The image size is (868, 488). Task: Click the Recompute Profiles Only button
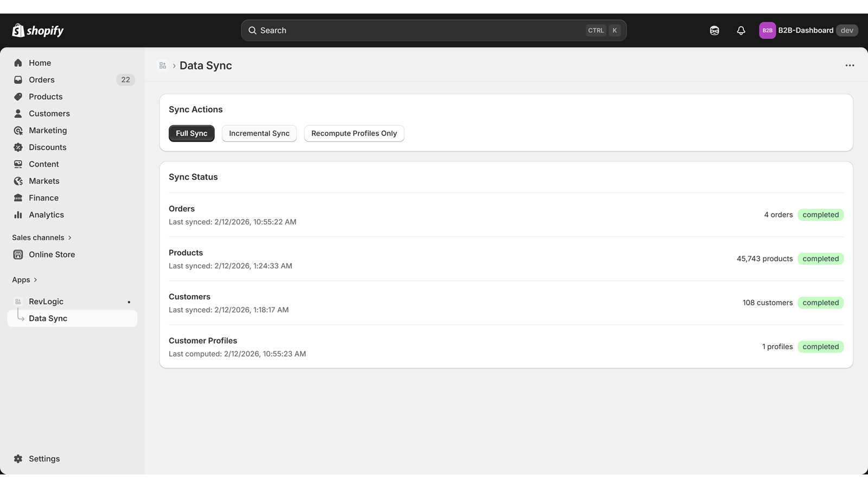(x=354, y=133)
